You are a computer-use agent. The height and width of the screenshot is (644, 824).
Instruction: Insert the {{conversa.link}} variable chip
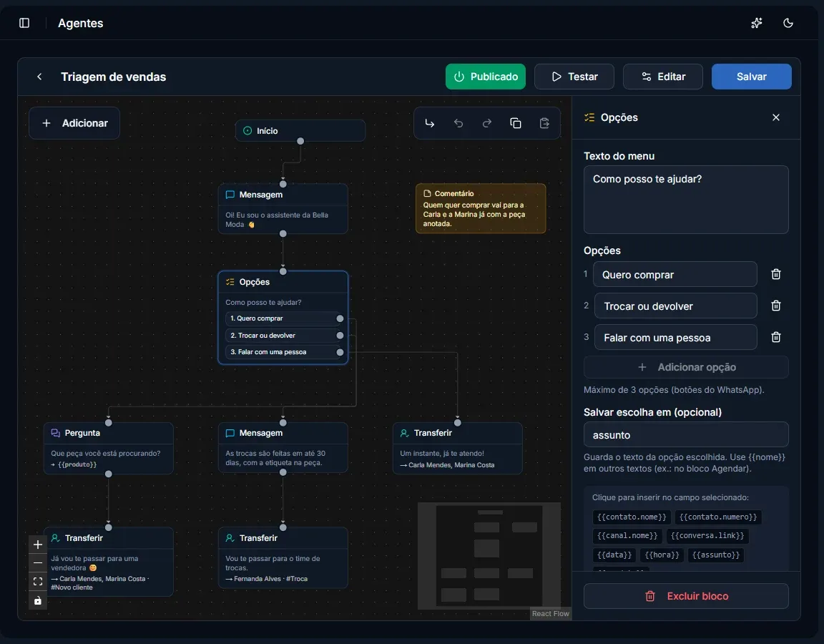point(708,536)
